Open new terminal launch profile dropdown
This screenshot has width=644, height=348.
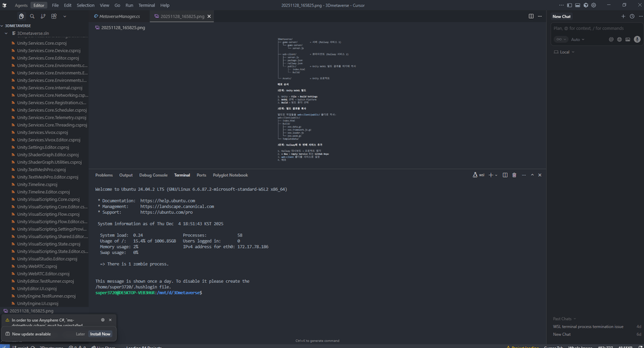(496, 175)
